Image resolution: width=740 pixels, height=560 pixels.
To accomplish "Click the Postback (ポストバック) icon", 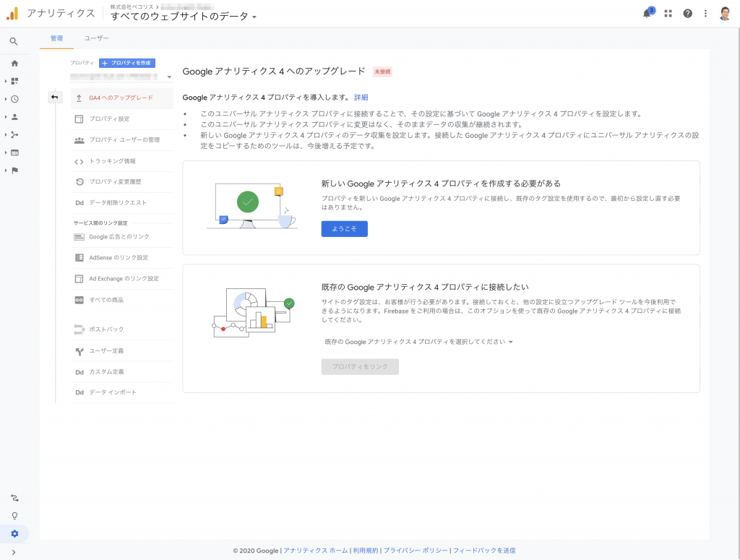I will pos(79,329).
